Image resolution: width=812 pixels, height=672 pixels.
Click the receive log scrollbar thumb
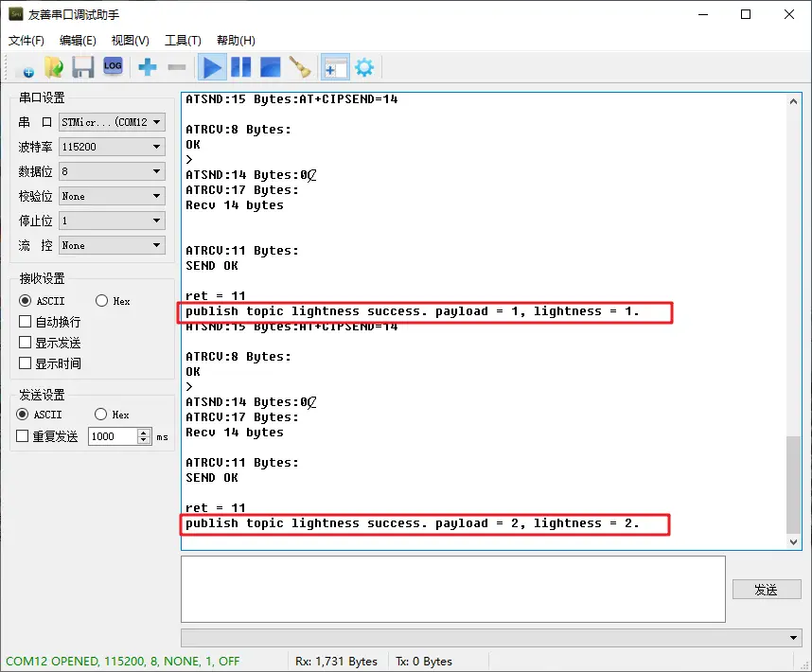[793, 486]
